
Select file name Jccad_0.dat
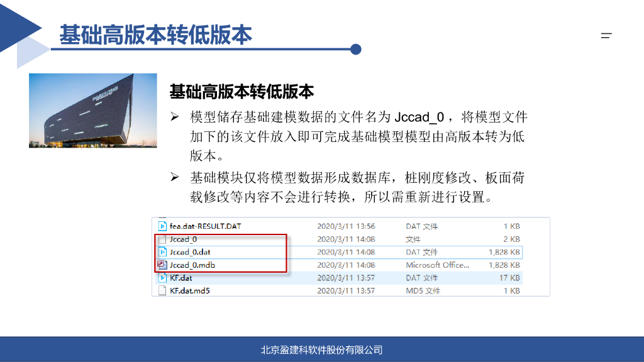(190, 252)
